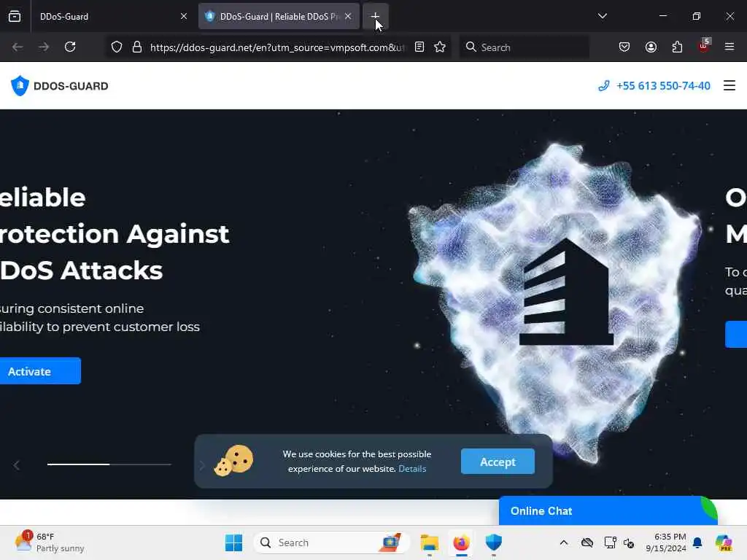Click the Activate button
The height and width of the screenshot is (560, 747).
(40, 371)
